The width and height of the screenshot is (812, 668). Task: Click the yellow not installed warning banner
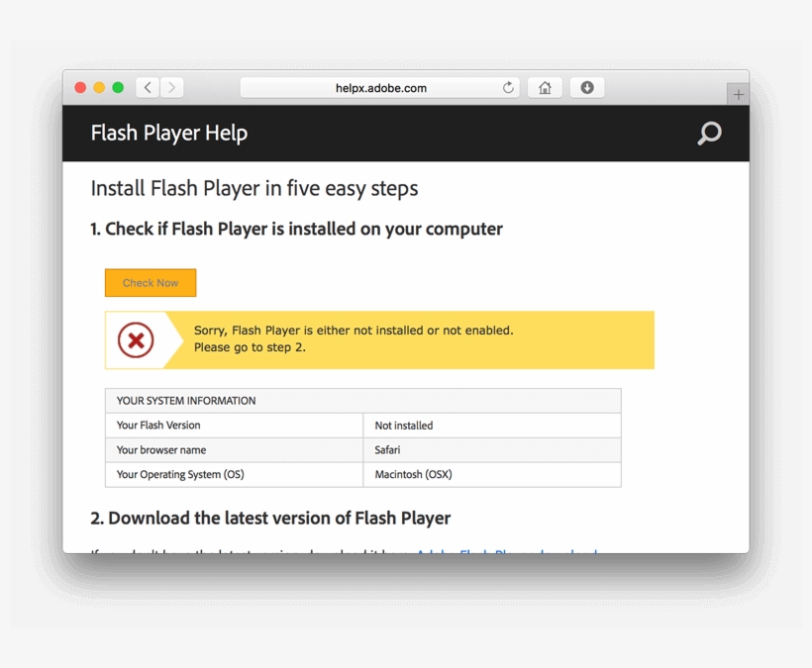coord(379,340)
